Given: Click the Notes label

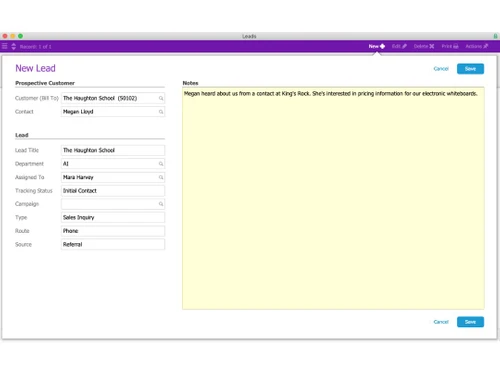Looking at the screenshot, I should (x=190, y=83).
